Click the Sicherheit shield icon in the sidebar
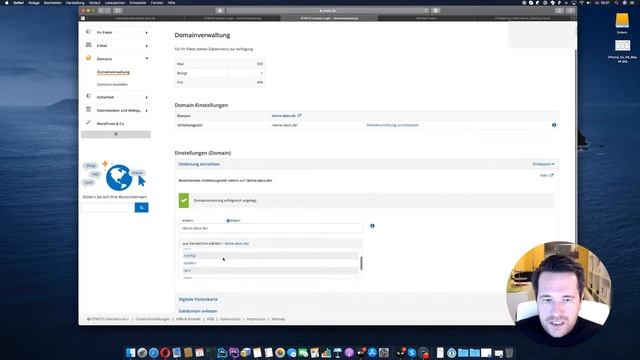640x360 pixels. point(88,97)
